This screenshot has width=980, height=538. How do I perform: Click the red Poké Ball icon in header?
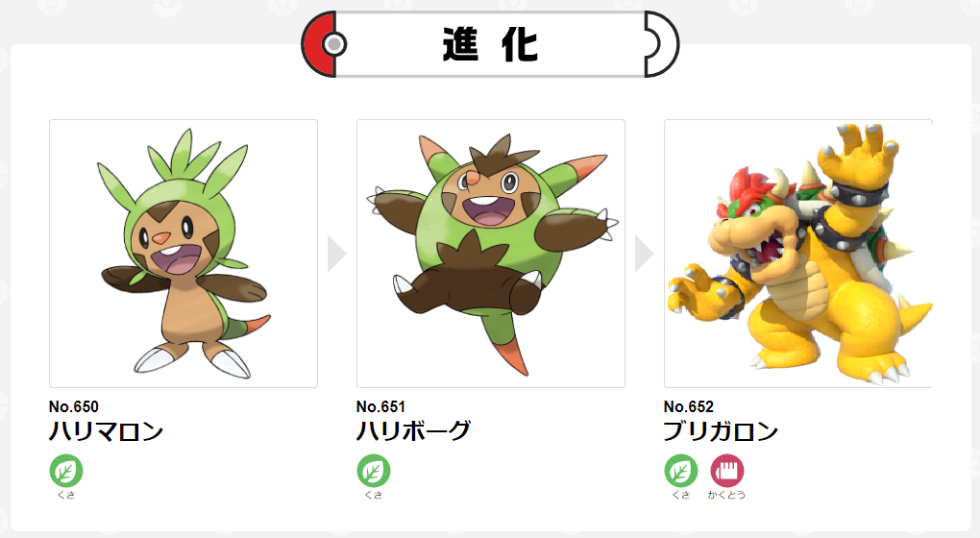[325, 44]
